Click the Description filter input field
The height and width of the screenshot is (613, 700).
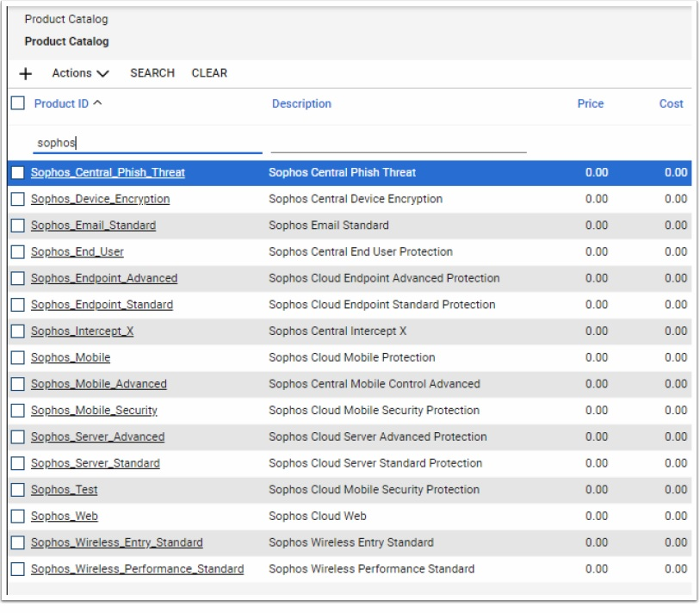[x=398, y=143]
